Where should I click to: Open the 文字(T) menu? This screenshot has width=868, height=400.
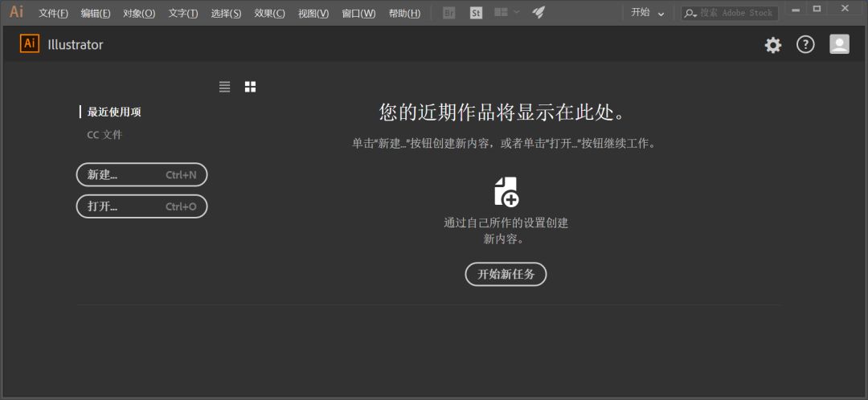[x=182, y=14]
